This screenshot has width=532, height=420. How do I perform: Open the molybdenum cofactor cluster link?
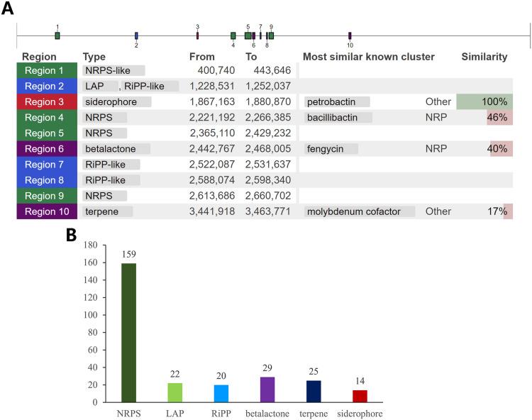point(360,211)
